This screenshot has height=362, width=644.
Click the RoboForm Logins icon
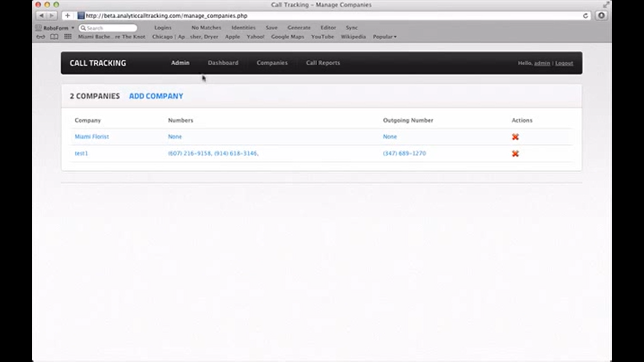163,28
